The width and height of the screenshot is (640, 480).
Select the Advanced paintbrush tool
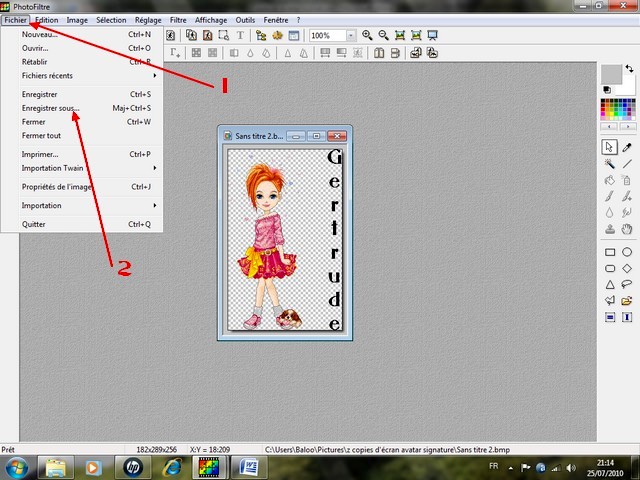click(x=627, y=196)
